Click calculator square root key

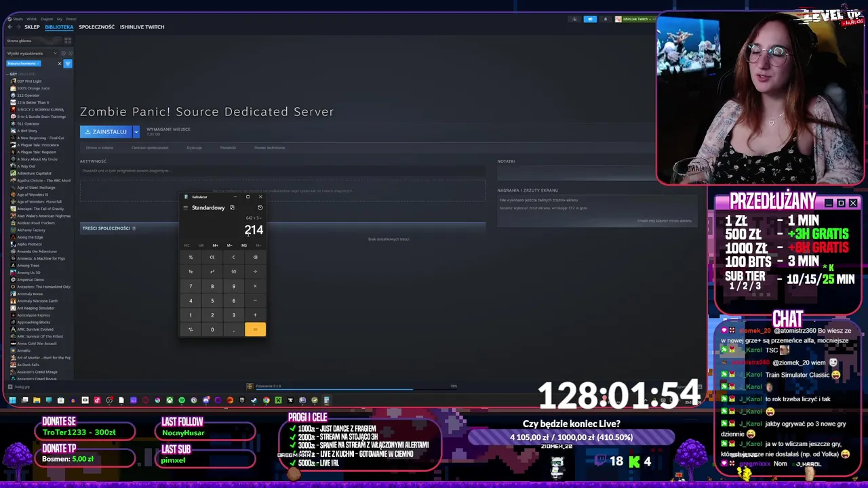coord(233,272)
